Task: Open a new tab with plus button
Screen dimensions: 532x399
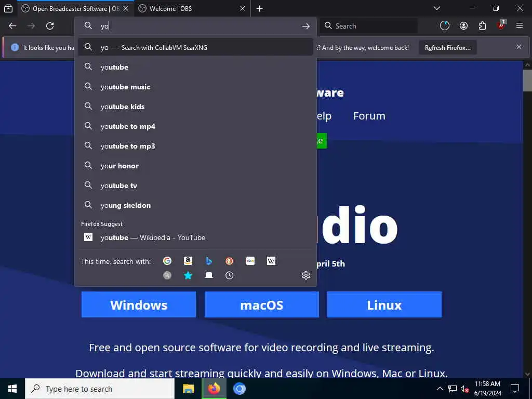Action: (260, 8)
